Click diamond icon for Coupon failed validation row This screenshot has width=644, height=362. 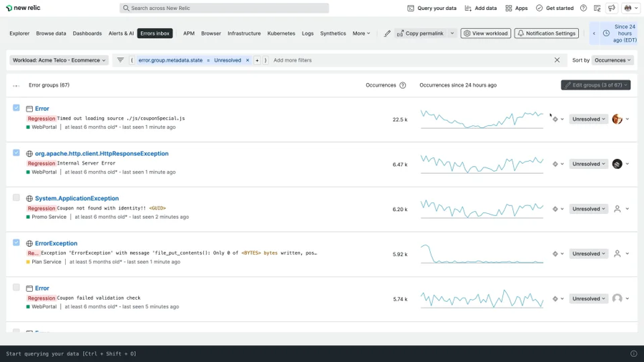coord(555,299)
